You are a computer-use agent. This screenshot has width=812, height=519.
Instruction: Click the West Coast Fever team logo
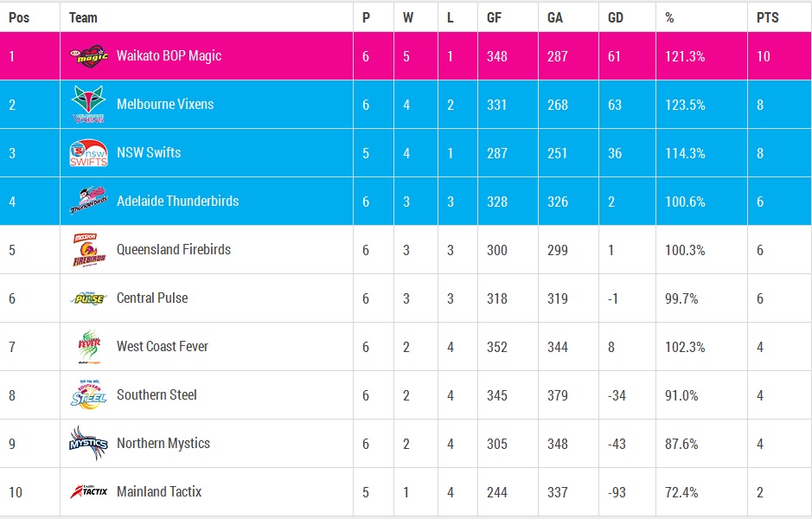pyautogui.click(x=88, y=347)
